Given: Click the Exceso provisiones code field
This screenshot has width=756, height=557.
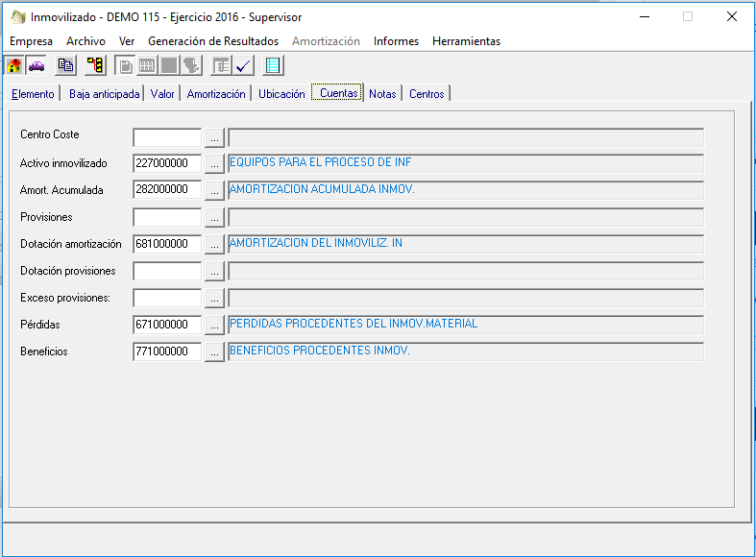Looking at the screenshot, I should click(x=167, y=299).
